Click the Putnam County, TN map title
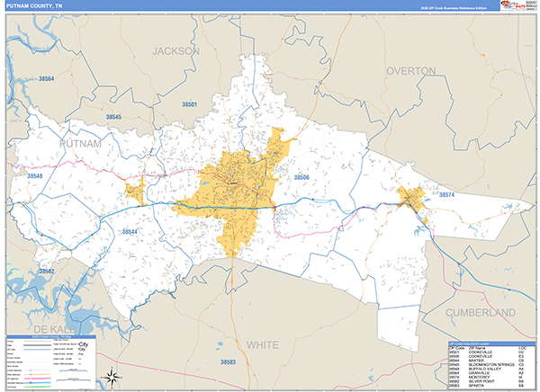540x392 pixels. click(x=34, y=6)
